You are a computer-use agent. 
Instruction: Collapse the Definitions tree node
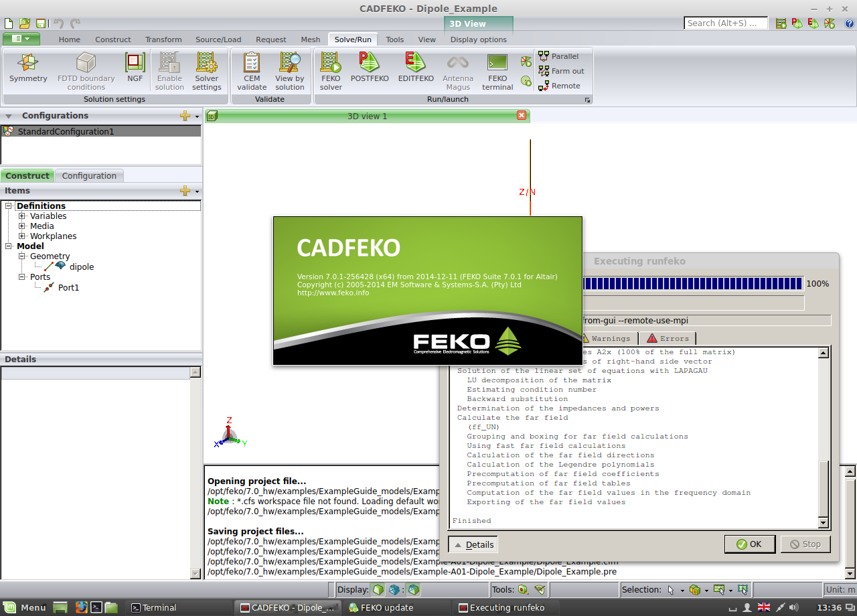(9, 206)
